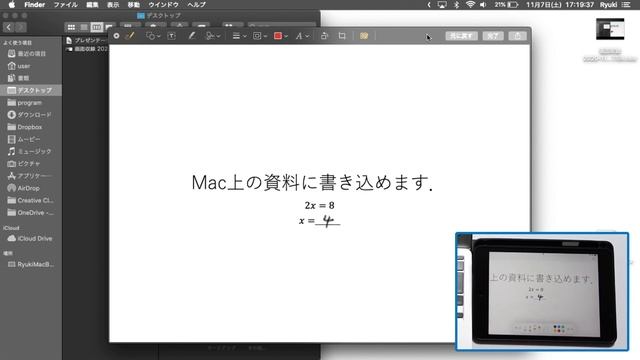Open ピクチャ in Finder sidebar

tap(24, 164)
